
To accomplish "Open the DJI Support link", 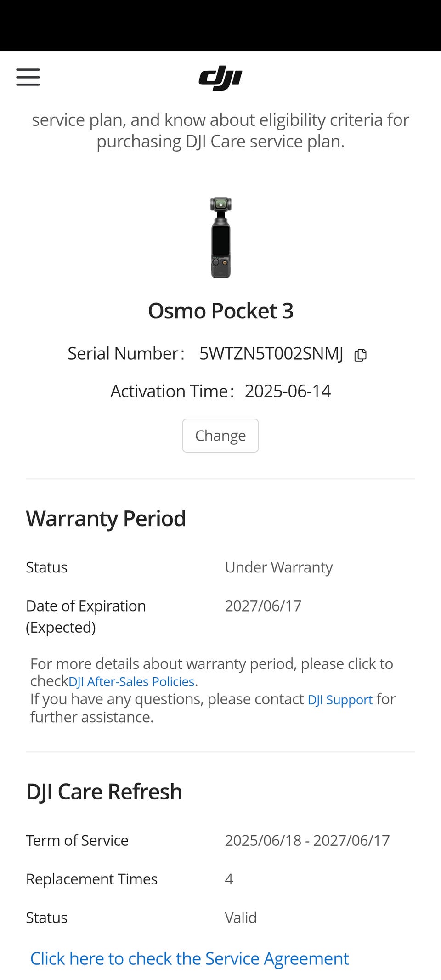I will click(x=340, y=699).
